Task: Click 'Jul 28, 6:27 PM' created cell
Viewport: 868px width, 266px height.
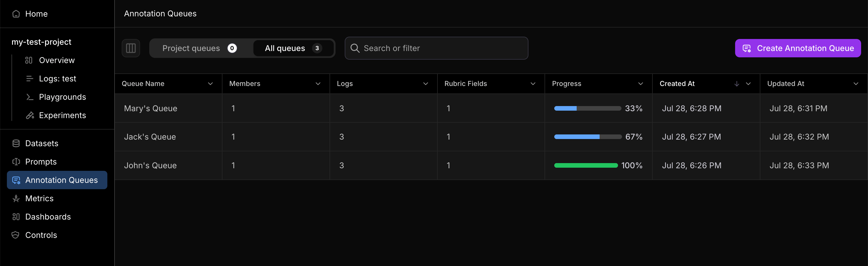Action: [691, 137]
